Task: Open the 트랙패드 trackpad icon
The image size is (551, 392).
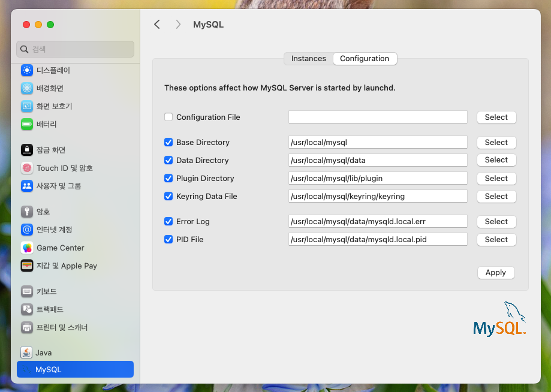Action: [27, 309]
